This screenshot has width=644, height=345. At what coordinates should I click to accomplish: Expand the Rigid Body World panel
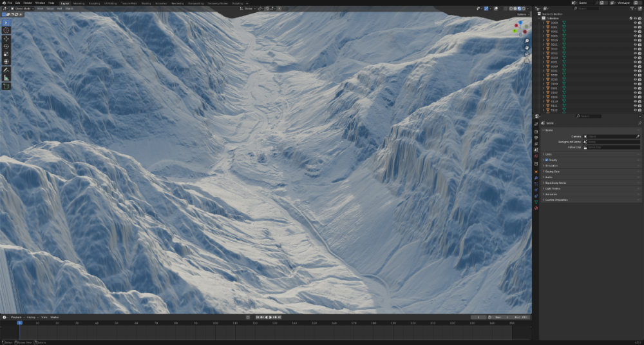click(x=555, y=182)
